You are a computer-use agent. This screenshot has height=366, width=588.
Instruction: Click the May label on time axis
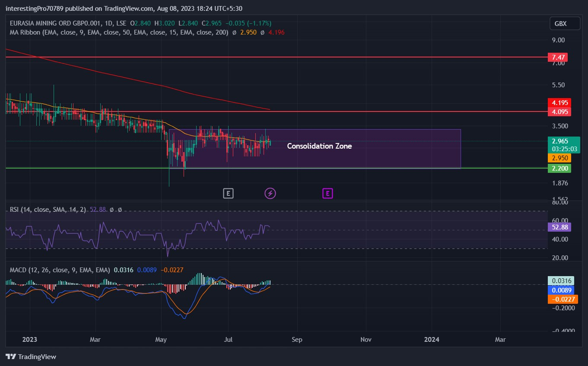pos(161,340)
